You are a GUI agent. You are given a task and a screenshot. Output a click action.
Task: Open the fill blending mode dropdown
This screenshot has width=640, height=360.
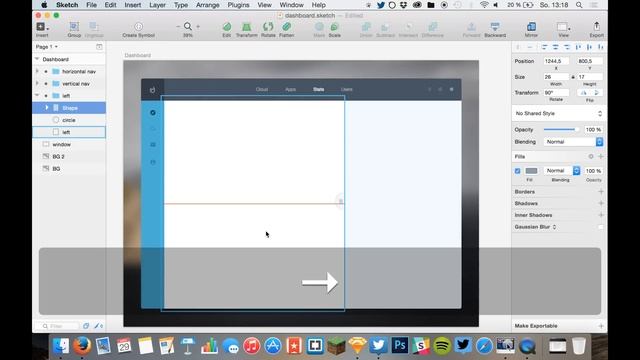pyautogui.click(x=562, y=171)
